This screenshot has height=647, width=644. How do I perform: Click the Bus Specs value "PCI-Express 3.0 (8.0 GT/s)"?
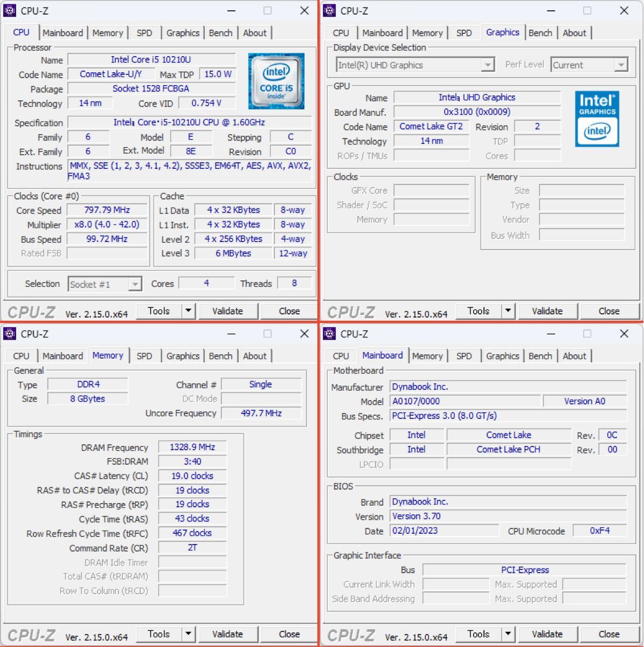point(508,416)
